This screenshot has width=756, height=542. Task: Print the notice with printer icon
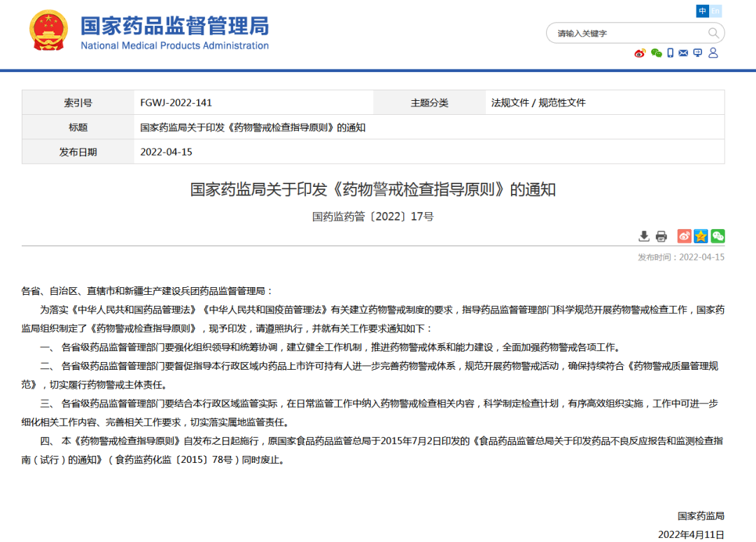(661, 236)
